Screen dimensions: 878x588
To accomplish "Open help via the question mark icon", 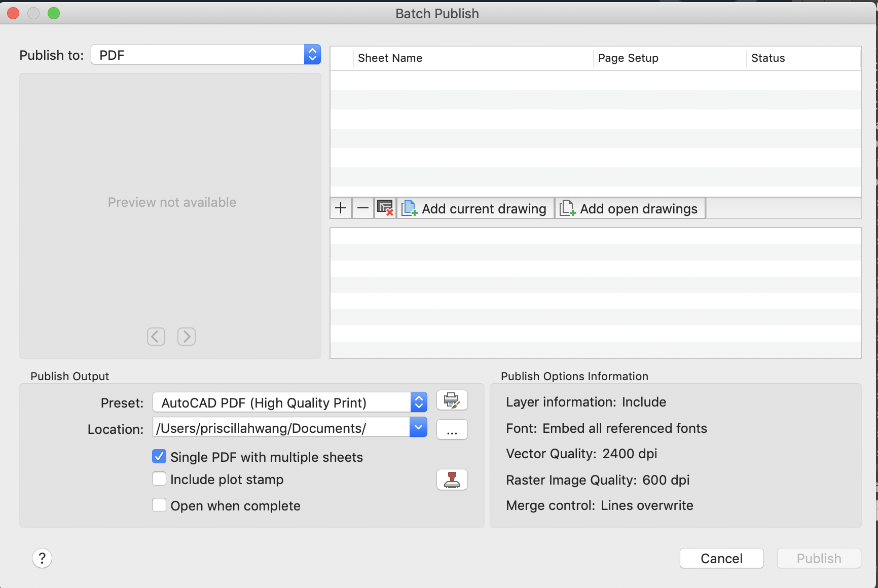I will [43, 558].
